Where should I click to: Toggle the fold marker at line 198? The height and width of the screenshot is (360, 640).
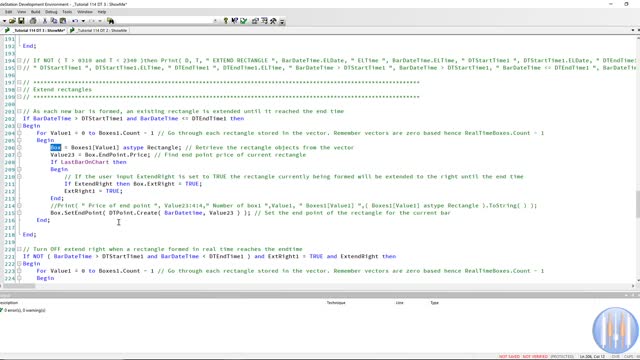click(x=19, y=89)
